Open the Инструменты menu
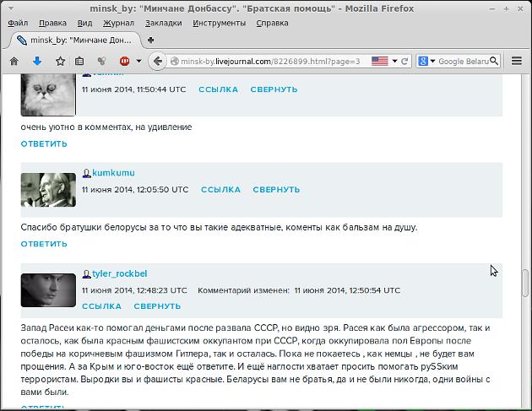This screenshot has height=411, width=532. click(x=219, y=23)
